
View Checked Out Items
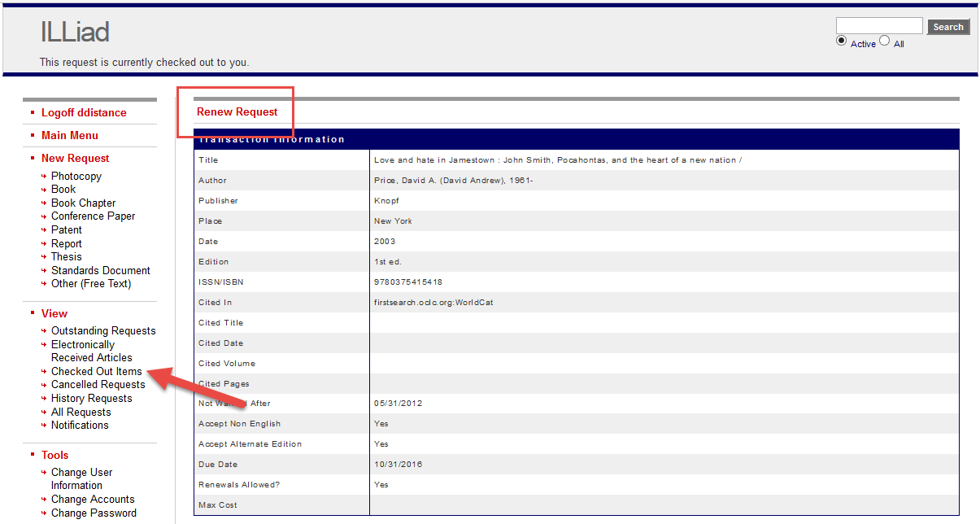(x=97, y=371)
